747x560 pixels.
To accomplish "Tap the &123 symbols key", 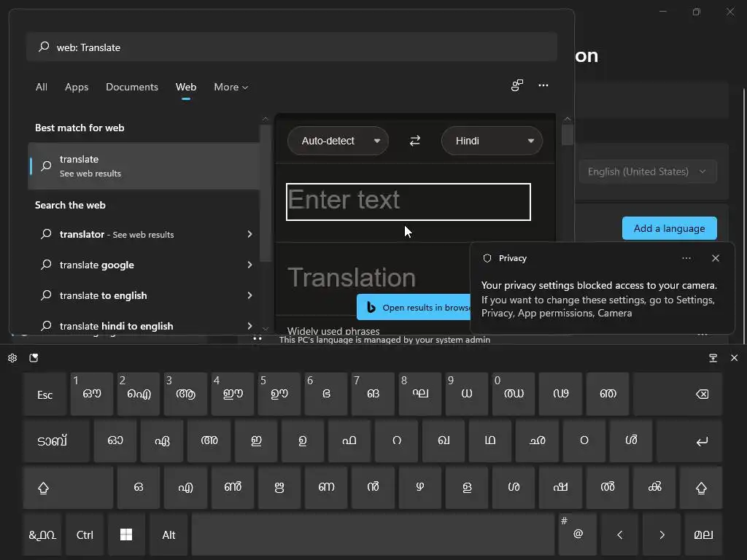I will pyautogui.click(x=42, y=534).
